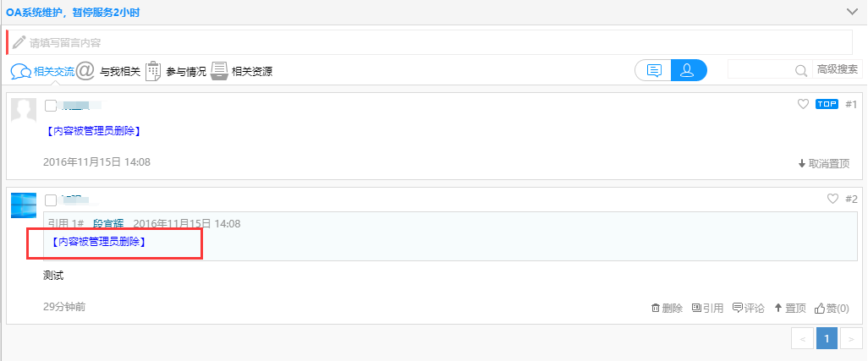The image size is (868, 361).
Task: Click the heart icon on post #2
Action: tap(832, 199)
